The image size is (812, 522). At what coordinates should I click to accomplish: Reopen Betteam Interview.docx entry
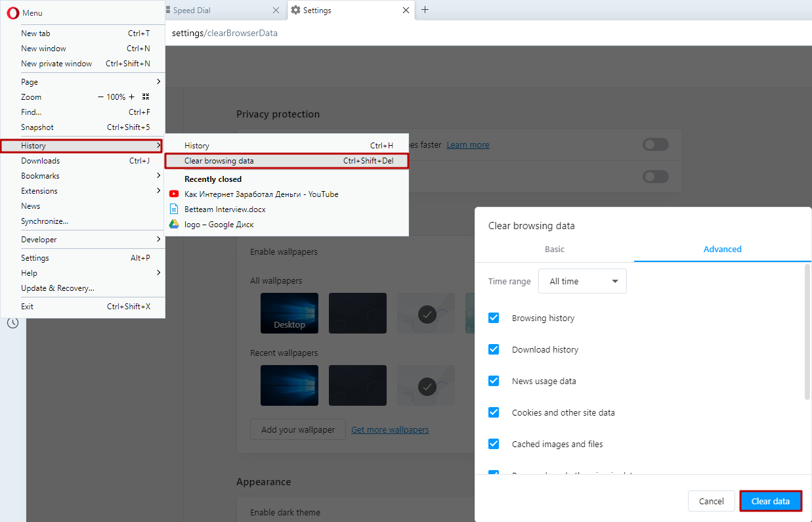(286, 209)
